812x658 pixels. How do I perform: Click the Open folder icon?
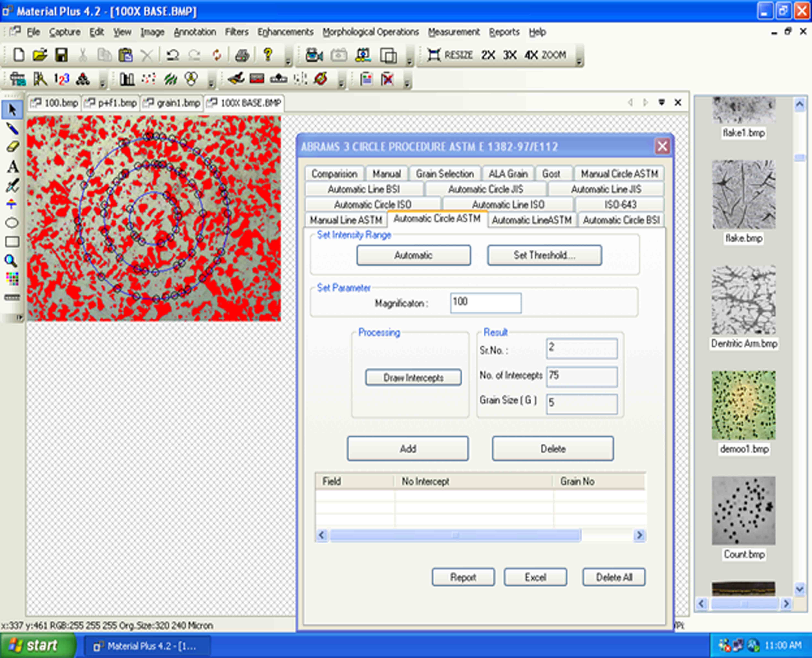[x=40, y=55]
